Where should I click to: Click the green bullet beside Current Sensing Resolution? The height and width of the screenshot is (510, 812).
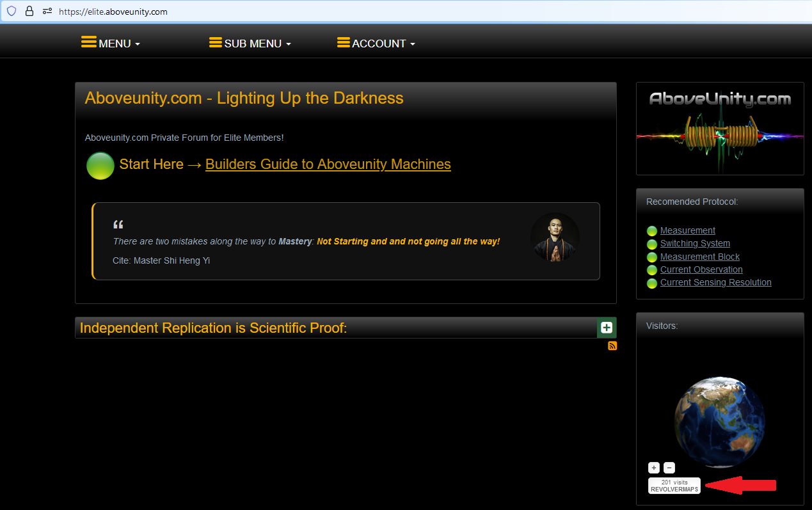tap(652, 283)
